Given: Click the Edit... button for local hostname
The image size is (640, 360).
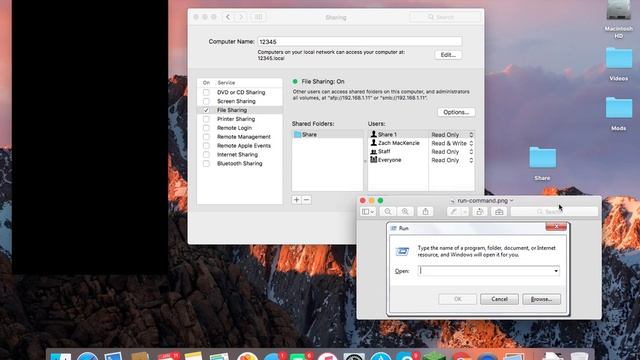Looking at the screenshot, I should click(x=448, y=55).
